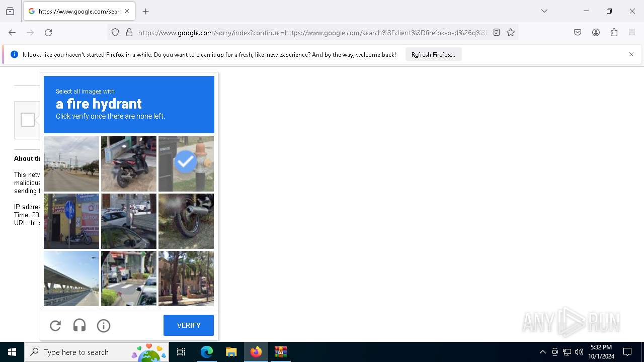Image resolution: width=644 pixels, height=362 pixels.
Task: Open the tracking protection shield icon
Action: [x=115, y=33]
